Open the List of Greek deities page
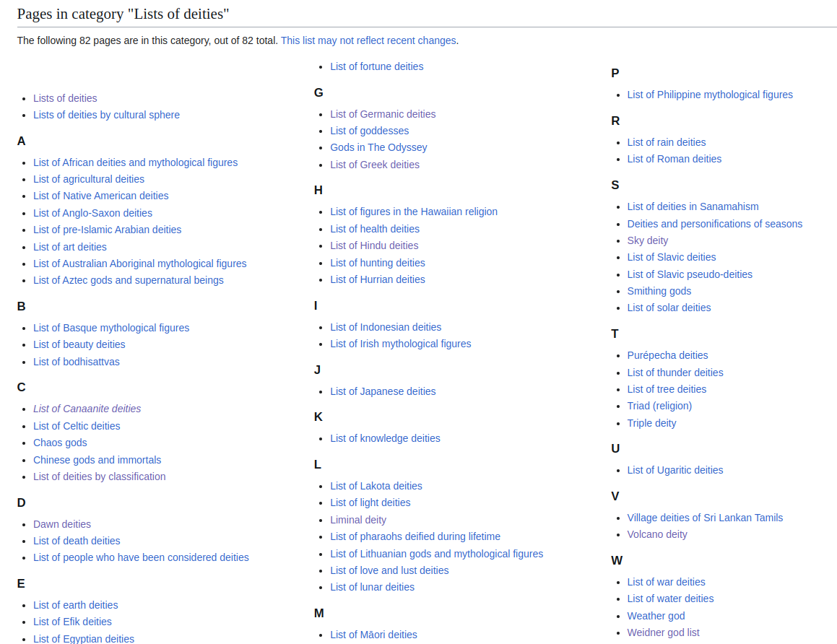837x644 pixels. (x=374, y=165)
